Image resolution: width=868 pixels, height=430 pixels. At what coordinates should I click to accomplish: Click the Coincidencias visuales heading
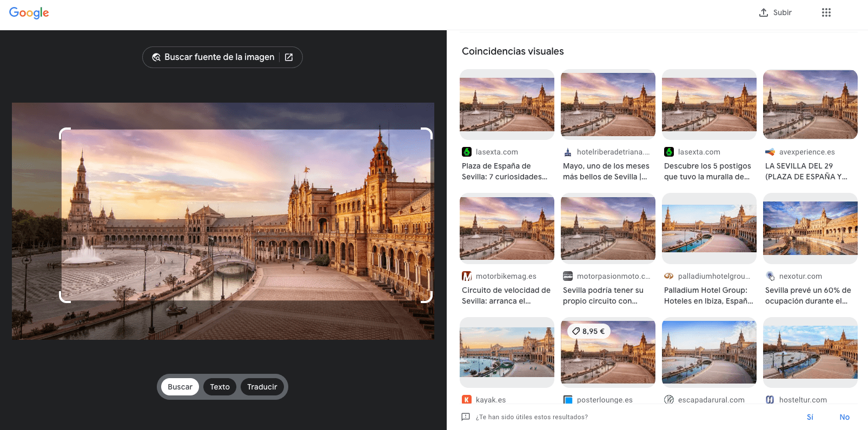click(513, 51)
